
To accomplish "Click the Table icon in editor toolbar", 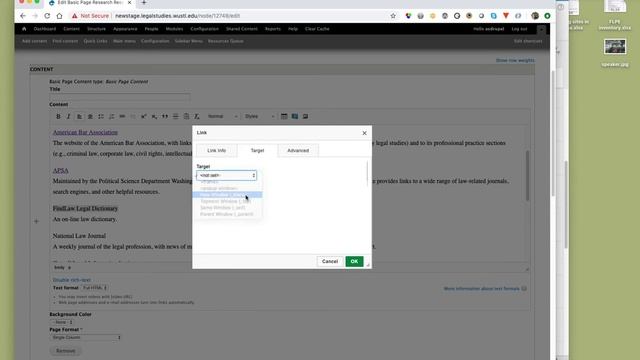I will 284,116.
